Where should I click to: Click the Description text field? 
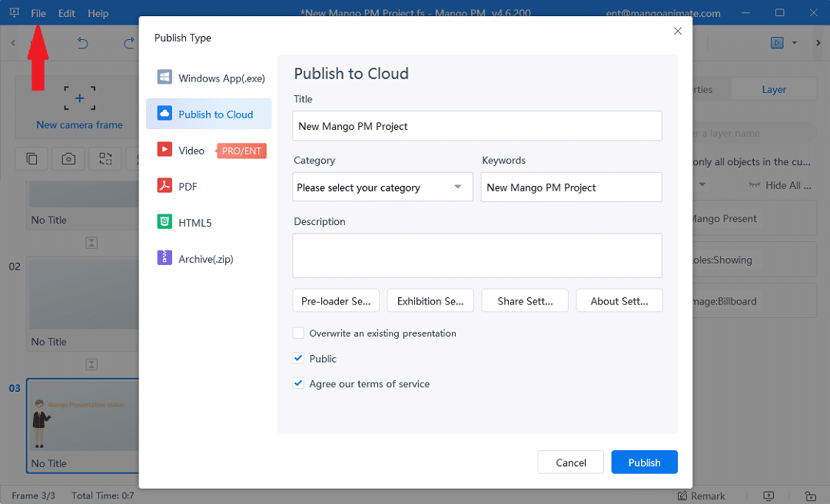477,256
